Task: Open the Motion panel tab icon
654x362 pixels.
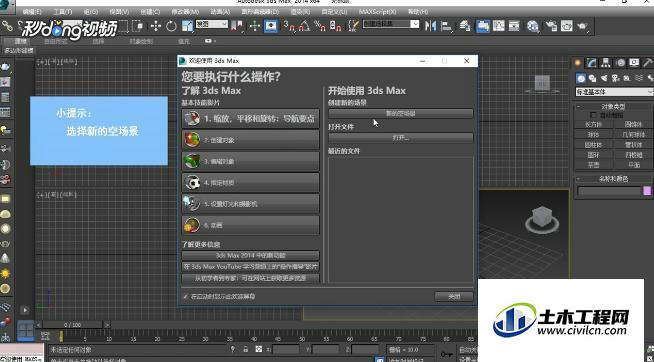Action: (620, 63)
